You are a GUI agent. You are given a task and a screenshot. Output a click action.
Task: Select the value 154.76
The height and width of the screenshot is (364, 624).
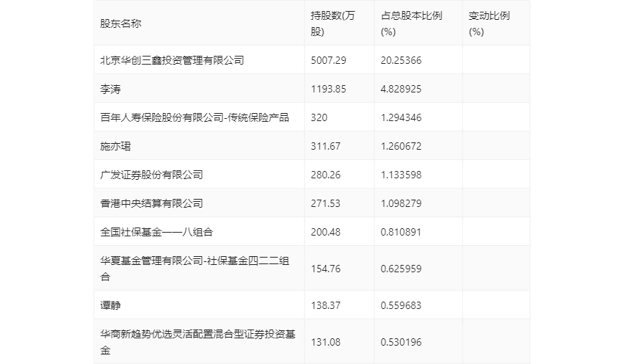(x=325, y=269)
